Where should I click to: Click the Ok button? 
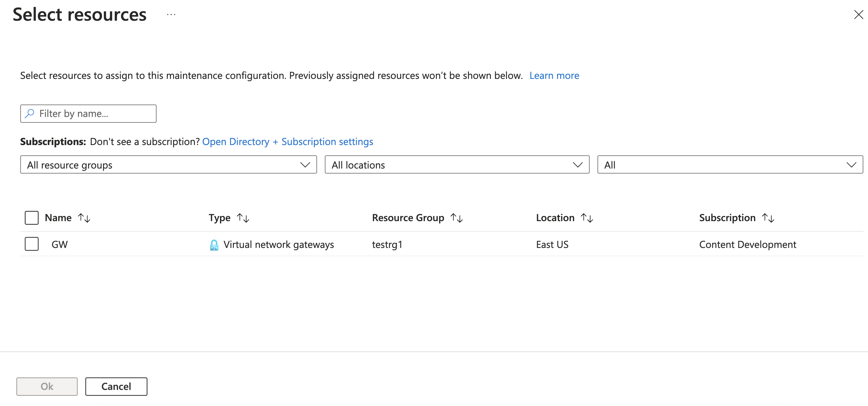(47, 387)
